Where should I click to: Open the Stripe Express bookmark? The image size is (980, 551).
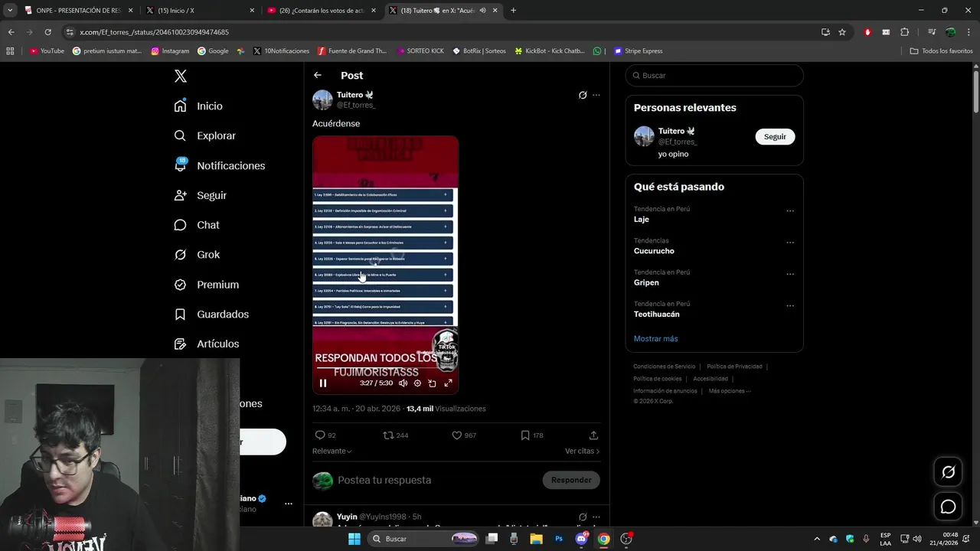[639, 51]
